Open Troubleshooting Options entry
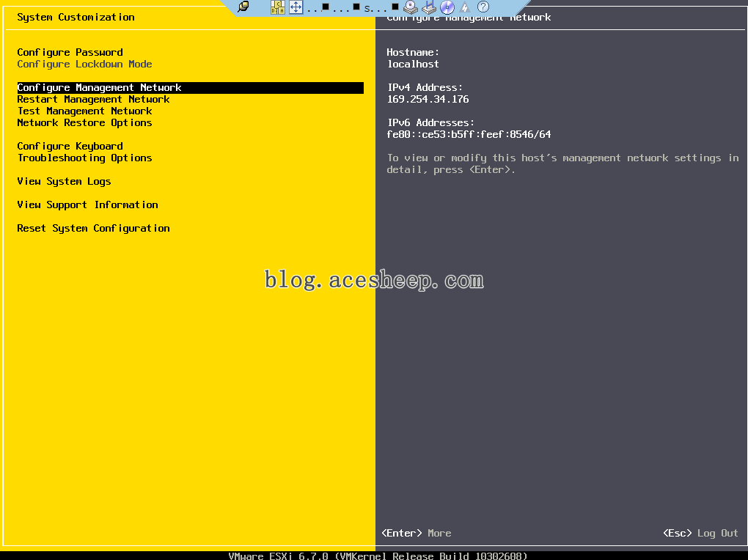 coord(84,158)
